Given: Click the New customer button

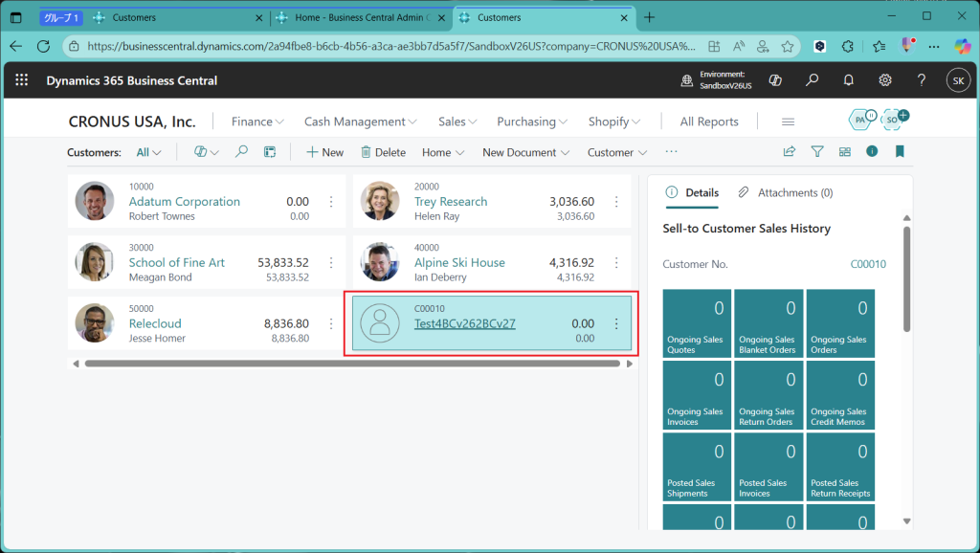Looking at the screenshot, I should pos(324,152).
